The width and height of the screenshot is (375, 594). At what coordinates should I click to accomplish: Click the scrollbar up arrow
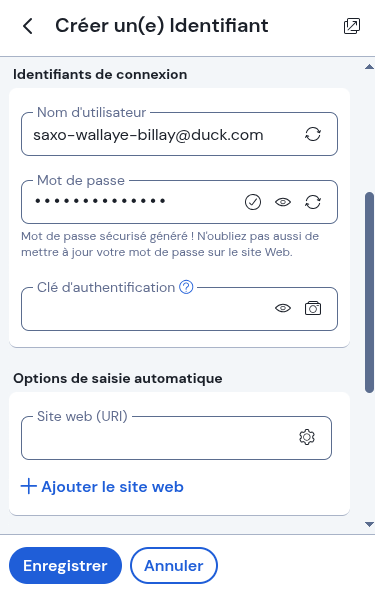pos(369,67)
